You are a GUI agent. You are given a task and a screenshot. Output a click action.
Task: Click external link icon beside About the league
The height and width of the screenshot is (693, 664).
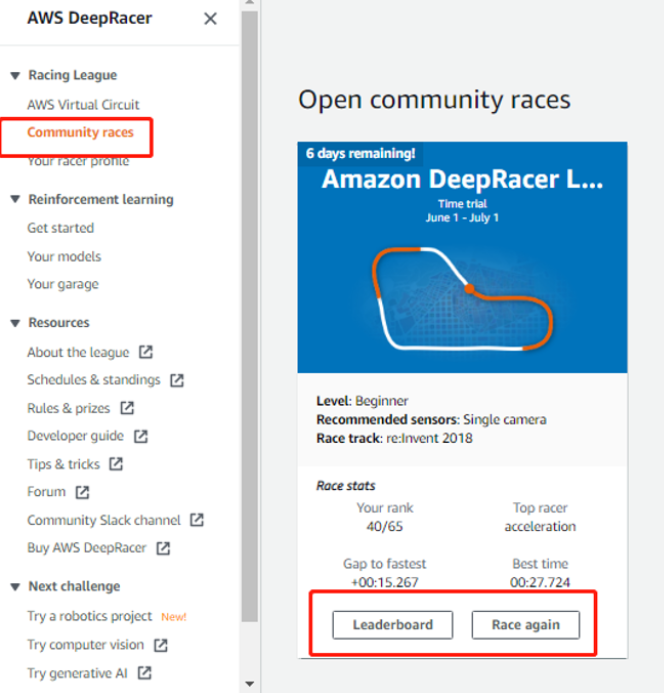(146, 352)
